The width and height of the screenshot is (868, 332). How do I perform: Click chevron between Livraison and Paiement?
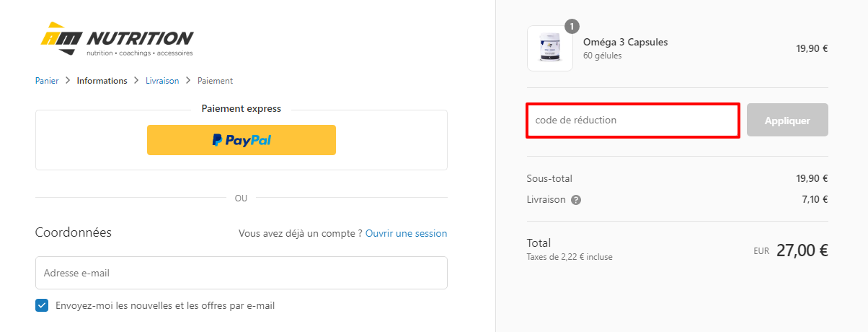point(188,81)
